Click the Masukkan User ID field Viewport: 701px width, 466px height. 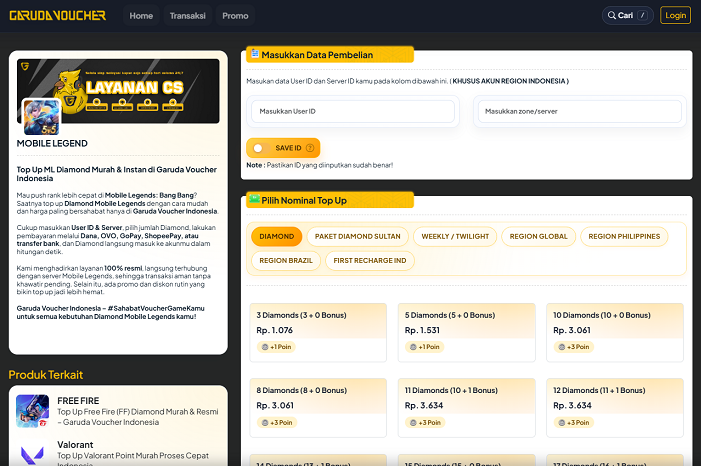353,111
